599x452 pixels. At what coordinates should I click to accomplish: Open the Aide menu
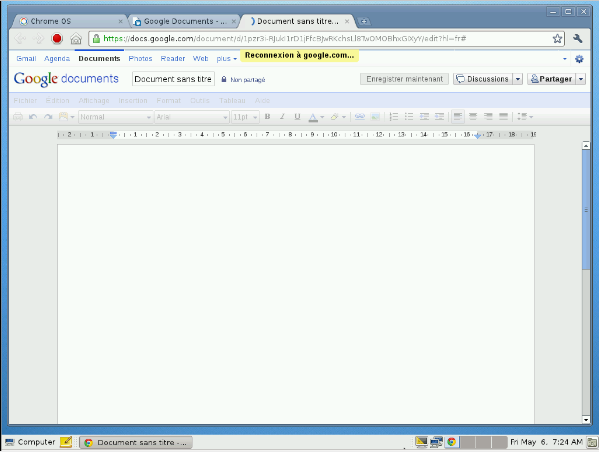262,100
